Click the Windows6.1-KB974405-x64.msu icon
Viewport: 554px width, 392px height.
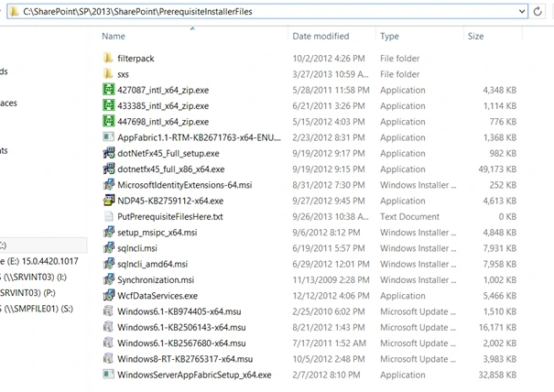108,311
